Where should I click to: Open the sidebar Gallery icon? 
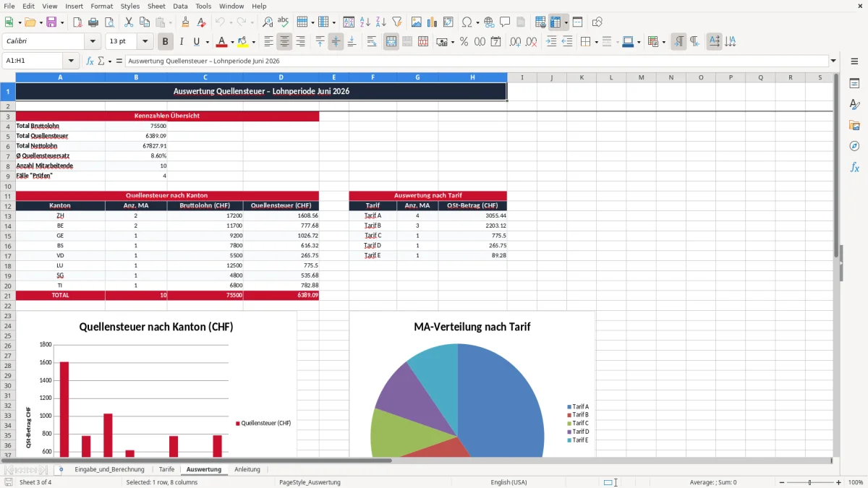[854, 126]
